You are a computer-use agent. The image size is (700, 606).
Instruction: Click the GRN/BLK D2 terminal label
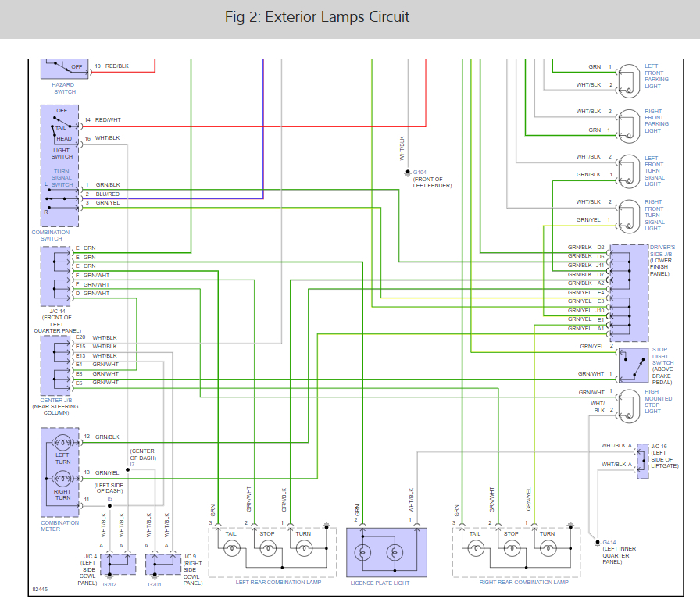(x=586, y=248)
